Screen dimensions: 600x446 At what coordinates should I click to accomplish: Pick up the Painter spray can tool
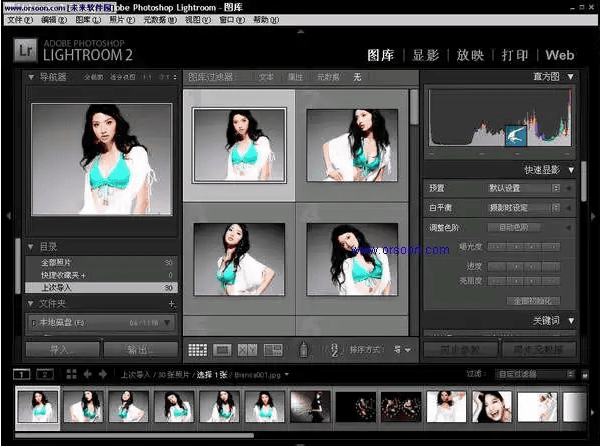click(303, 349)
